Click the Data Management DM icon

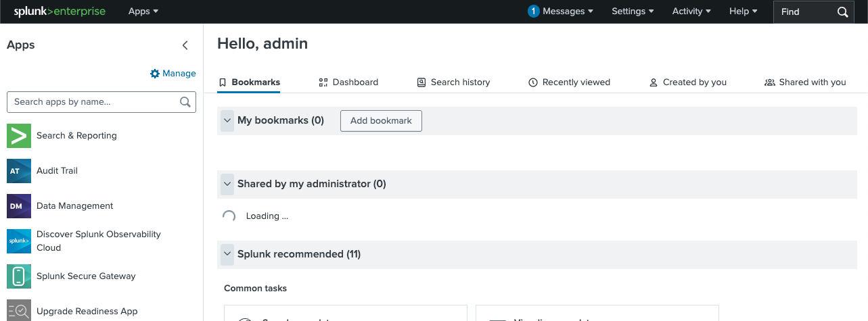pos(19,206)
